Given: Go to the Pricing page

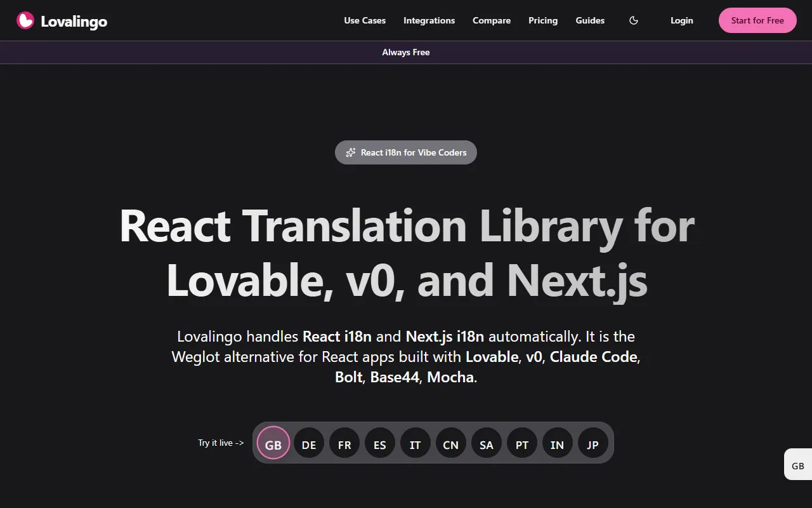Looking at the screenshot, I should pos(543,20).
